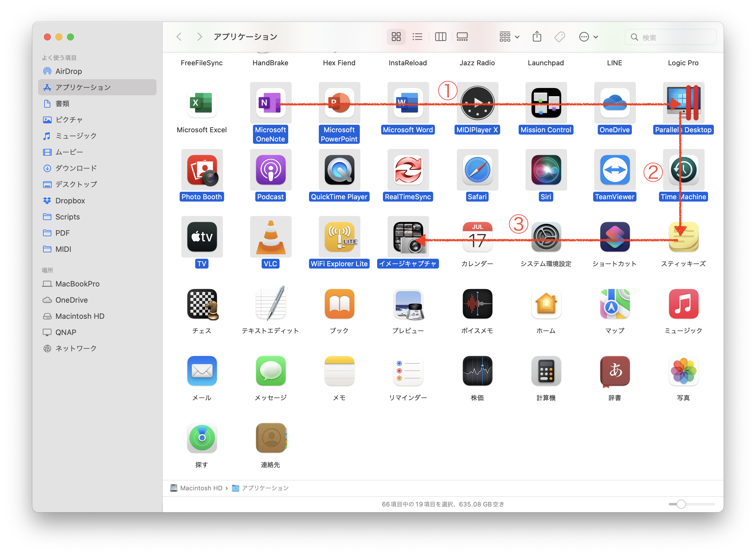756x555 pixels.
Task: Select the Chess app icon
Action: (202, 304)
